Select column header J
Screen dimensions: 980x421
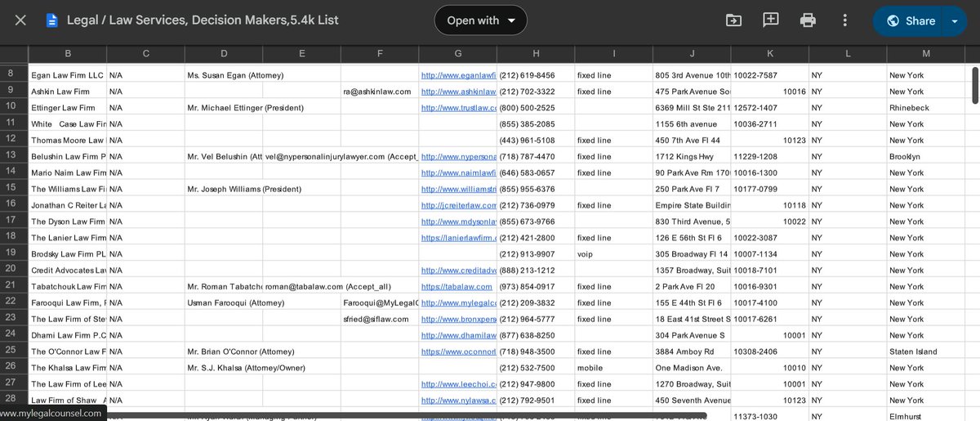coord(693,54)
